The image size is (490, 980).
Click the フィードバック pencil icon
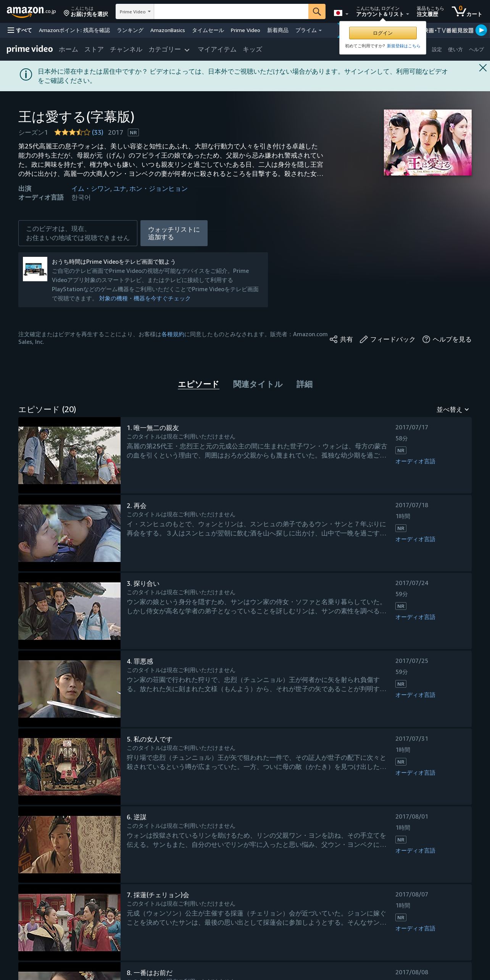point(364,339)
